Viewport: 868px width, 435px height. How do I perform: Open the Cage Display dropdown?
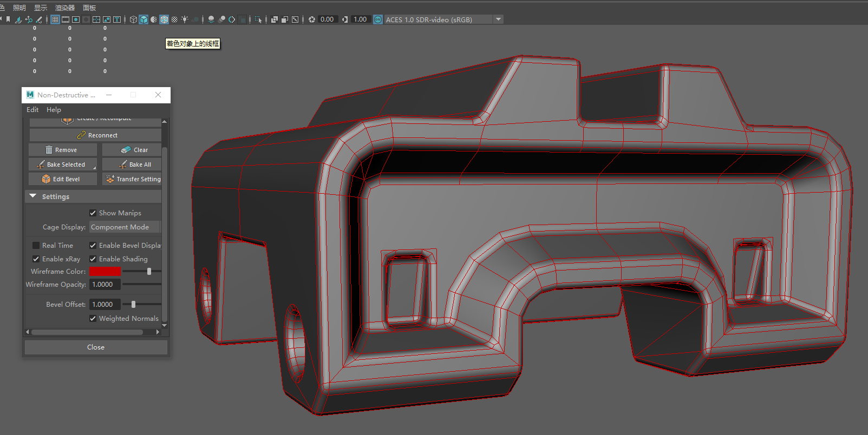click(x=125, y=227)
